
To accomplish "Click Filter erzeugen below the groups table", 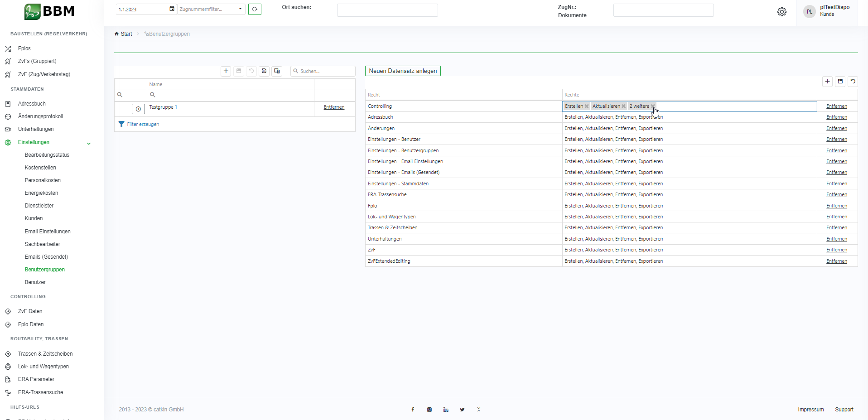I will tap(143, 124).
